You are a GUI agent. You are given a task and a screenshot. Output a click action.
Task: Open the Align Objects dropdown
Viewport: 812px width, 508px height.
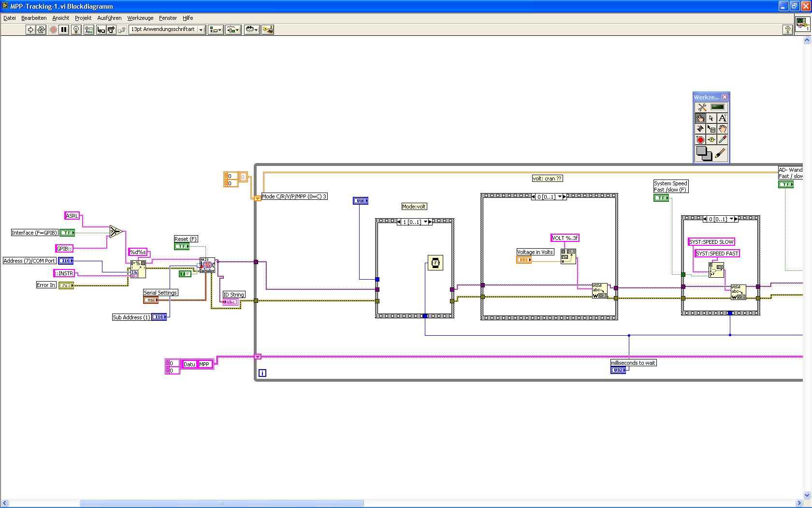[x=216, y=30]
